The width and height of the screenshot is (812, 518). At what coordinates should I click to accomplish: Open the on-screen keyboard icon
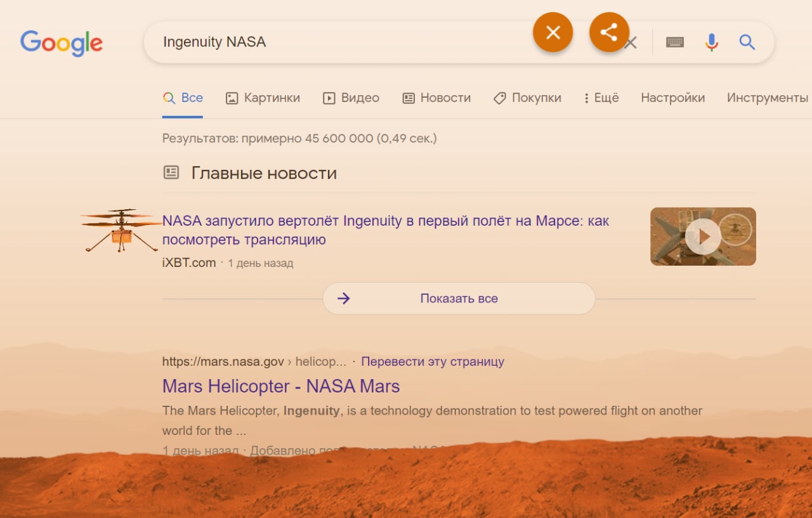click(675, 42)
